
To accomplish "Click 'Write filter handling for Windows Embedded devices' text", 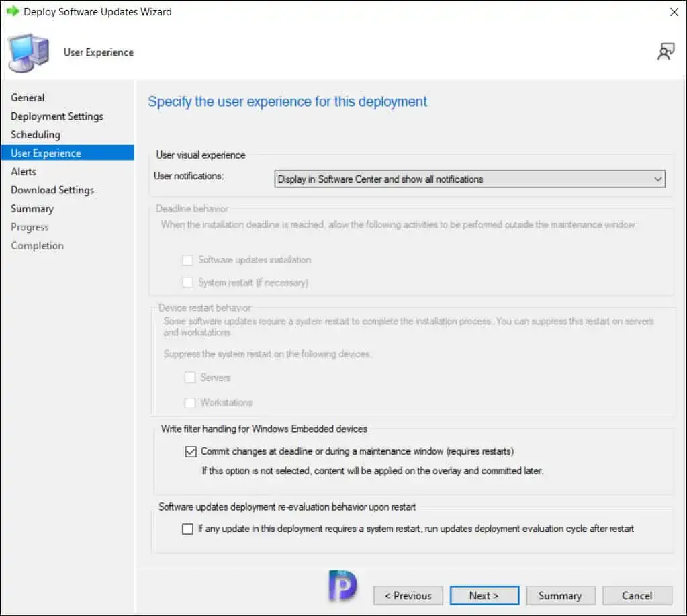I will (x=264, y=429).
